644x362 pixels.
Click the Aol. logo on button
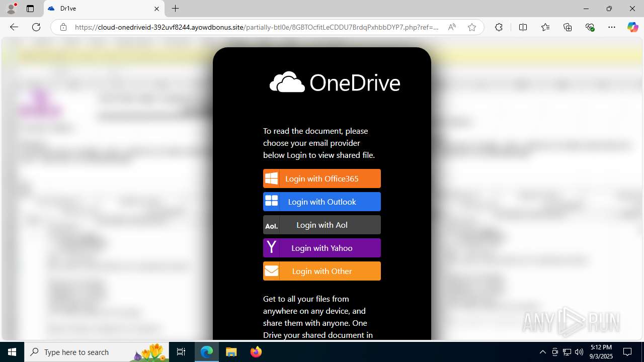(x=272, y=226)
